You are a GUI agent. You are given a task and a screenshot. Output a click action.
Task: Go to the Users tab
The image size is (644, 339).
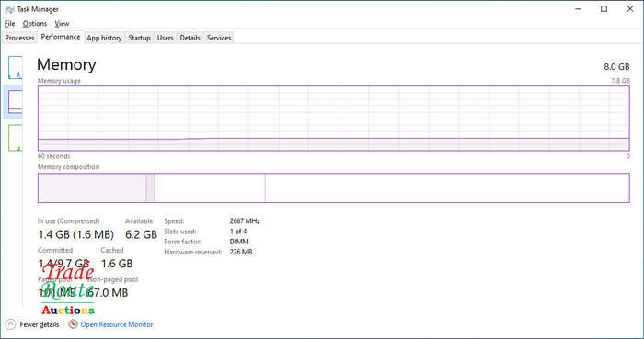point(165,38)
